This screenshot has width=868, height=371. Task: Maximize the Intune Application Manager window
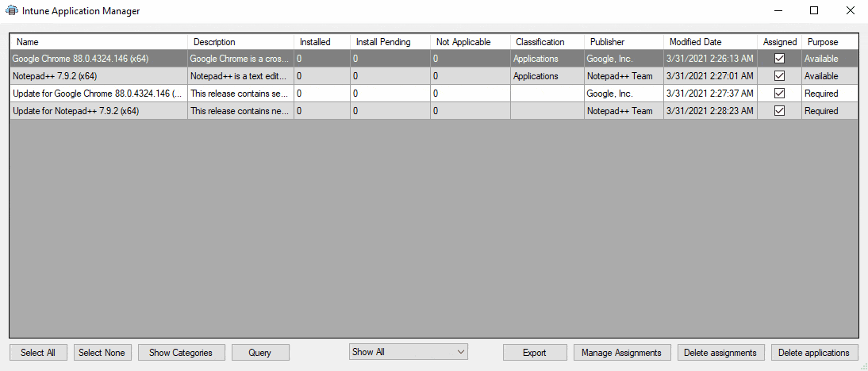point(814,10)
